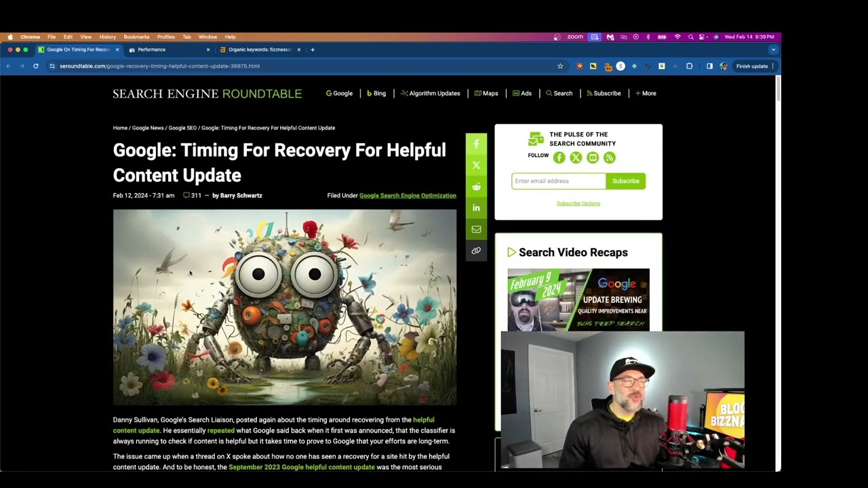The height and width of the screenshot is (488, 868).
Task: Open September 2023 helpful content update link
Action: (x=302, y=467)
